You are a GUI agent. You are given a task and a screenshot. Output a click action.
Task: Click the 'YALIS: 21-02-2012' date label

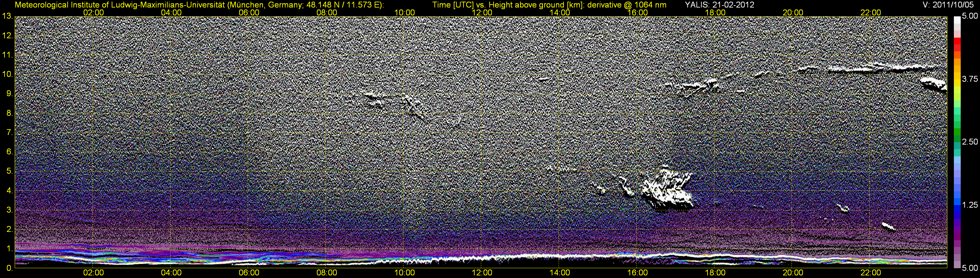click(x=720, y=5)
